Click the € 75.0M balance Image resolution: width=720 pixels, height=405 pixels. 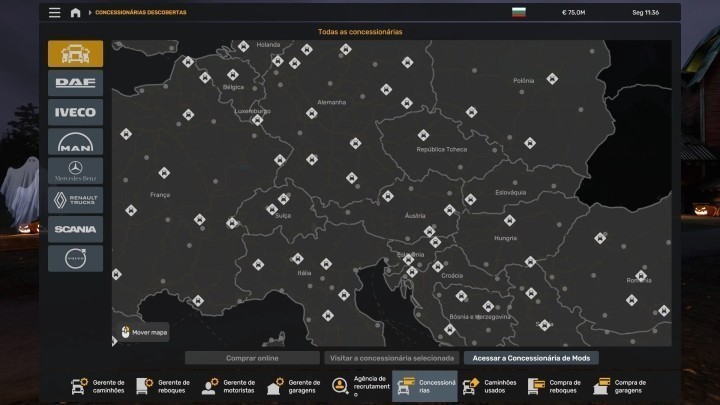pos(574,12)
